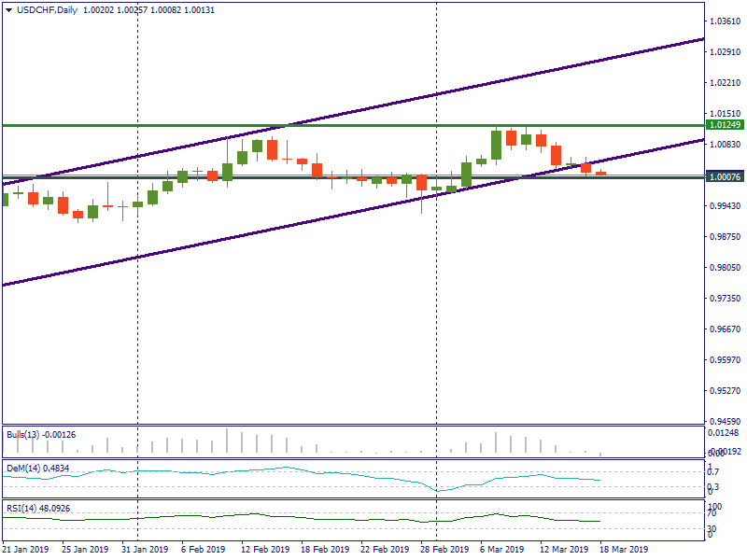Viewport: 747px width, 560px height.
Task: Click the 21 Jan 2019 date label
Action: click(x=26, y=550)
